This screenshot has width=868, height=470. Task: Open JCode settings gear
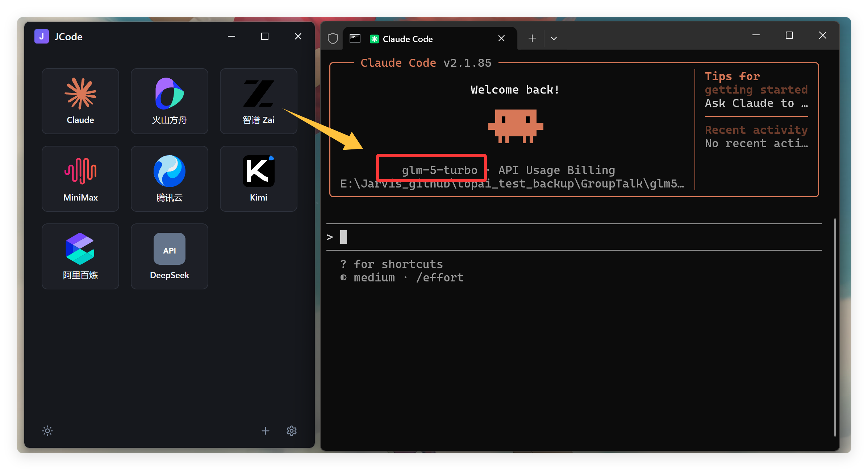click(x=292, y=430)
